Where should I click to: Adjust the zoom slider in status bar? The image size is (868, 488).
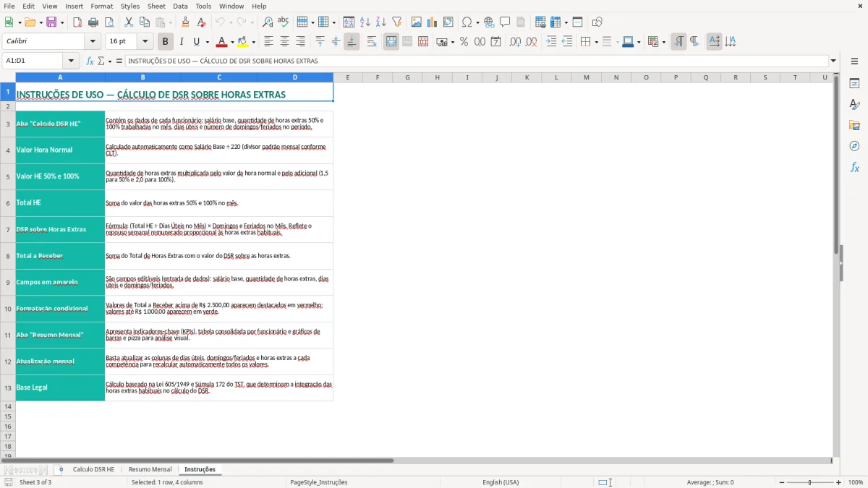pyautogui.click(x=810, y=482)
